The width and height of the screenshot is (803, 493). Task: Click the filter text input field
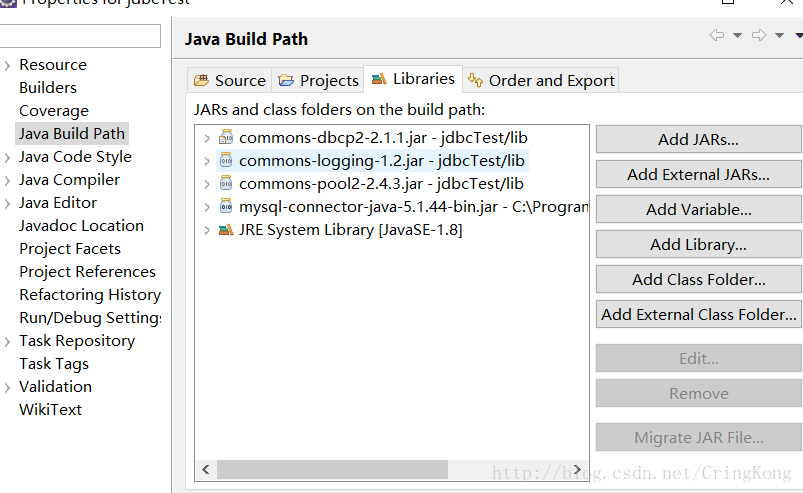pos(80,37)
